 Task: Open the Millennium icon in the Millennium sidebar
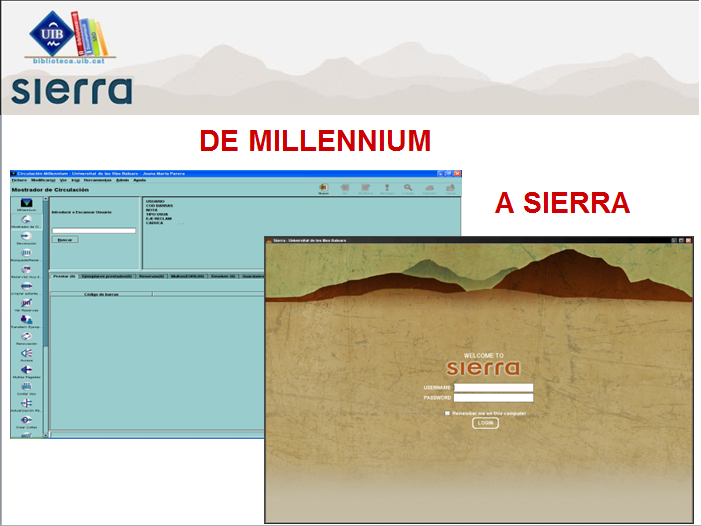pos(26,204)
